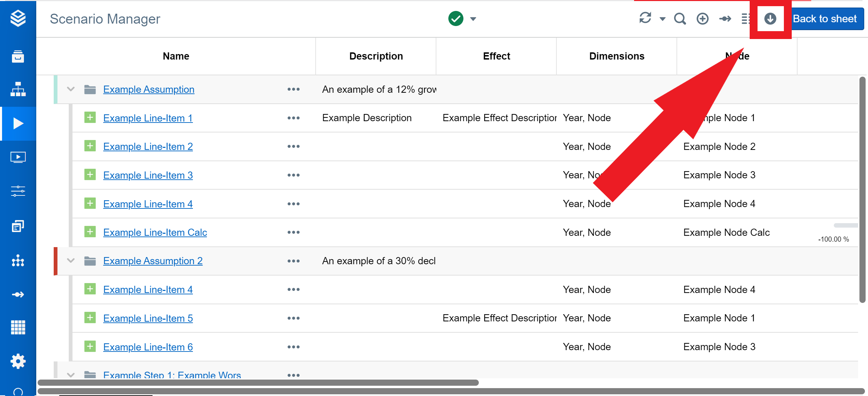
Task: Open the sliders sidebar icon
Action: tap(18, 191)
